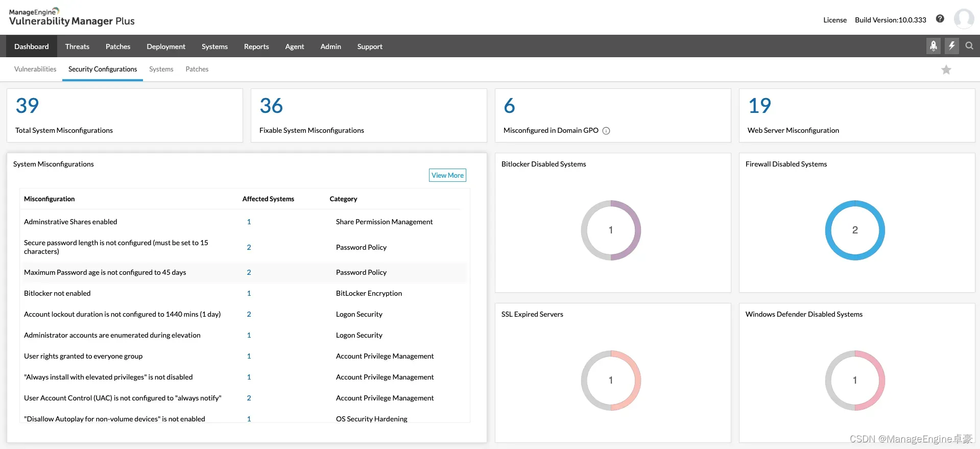Click the 6 Misconfigured in Domain GPO count
This screenshot has width=980, height=449.
pyautogui.click(x=510, y=106)
